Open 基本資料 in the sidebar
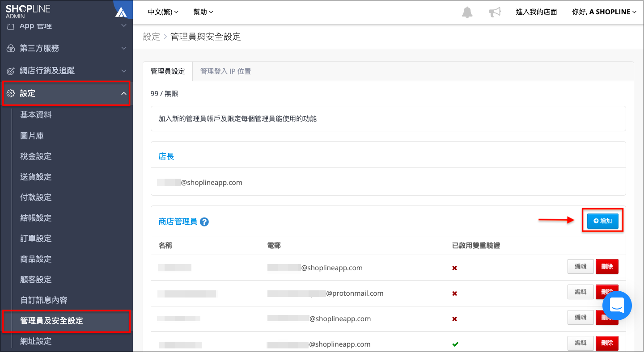644x352 pixels. tap(36, 115)
